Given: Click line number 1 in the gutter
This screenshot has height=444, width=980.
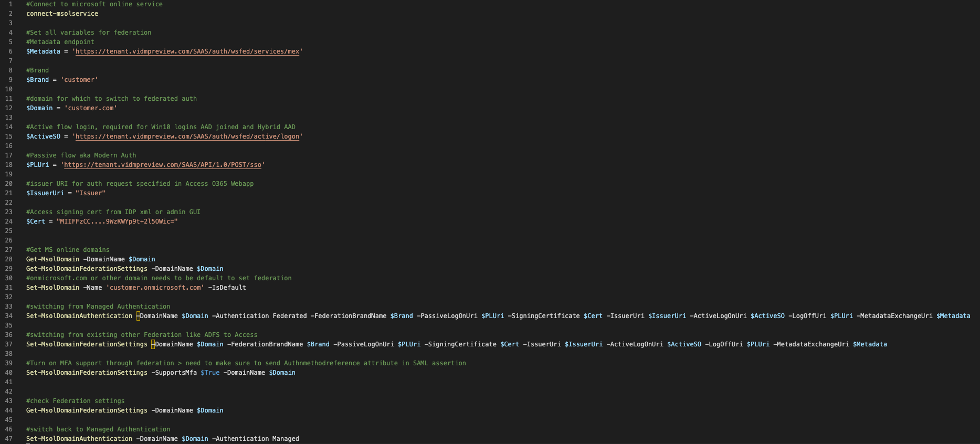Looking at the screenshot, I should (10, 4).
